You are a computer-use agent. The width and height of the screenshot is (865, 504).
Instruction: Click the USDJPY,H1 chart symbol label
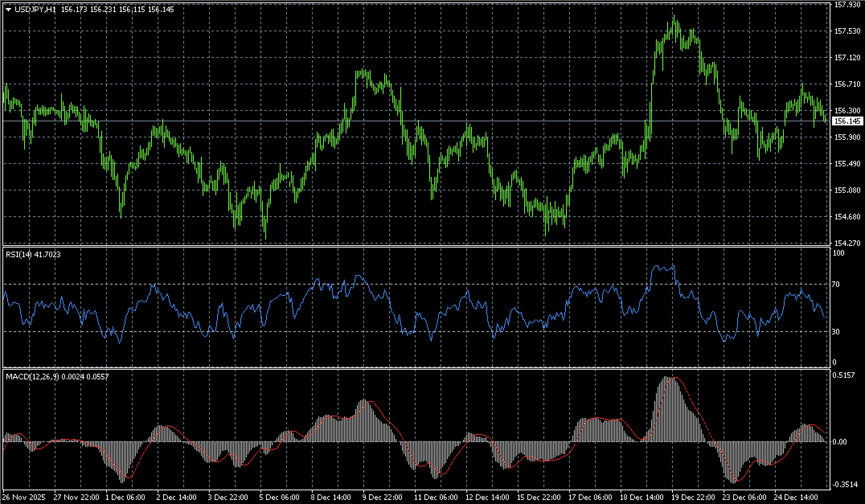tap(35, 9)
